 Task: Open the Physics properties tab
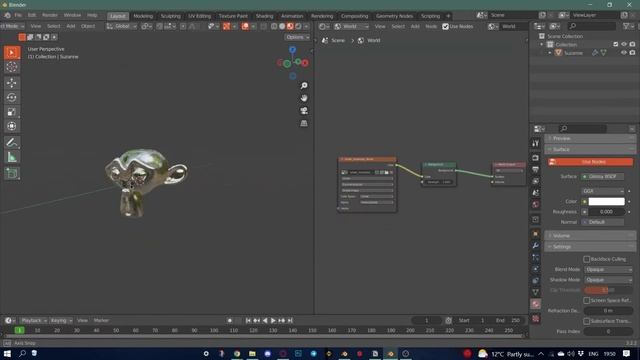click(536, 269)
